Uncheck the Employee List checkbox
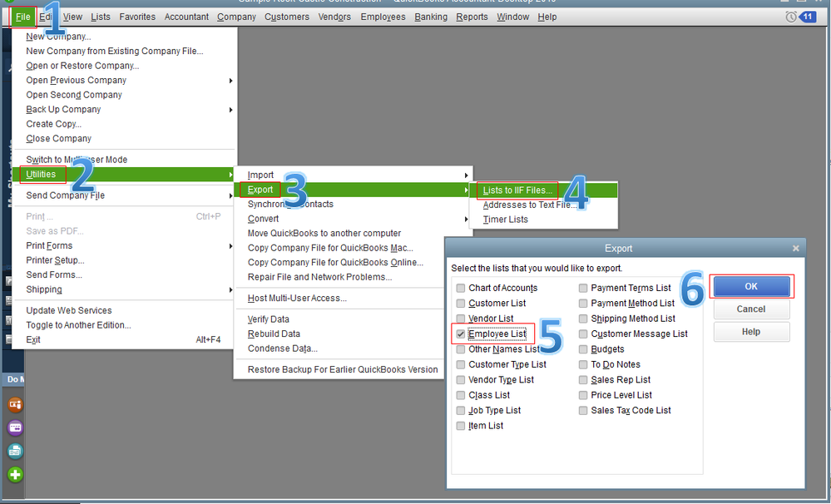The width and height of the screenshot is (831, 504). coord(461,334)
